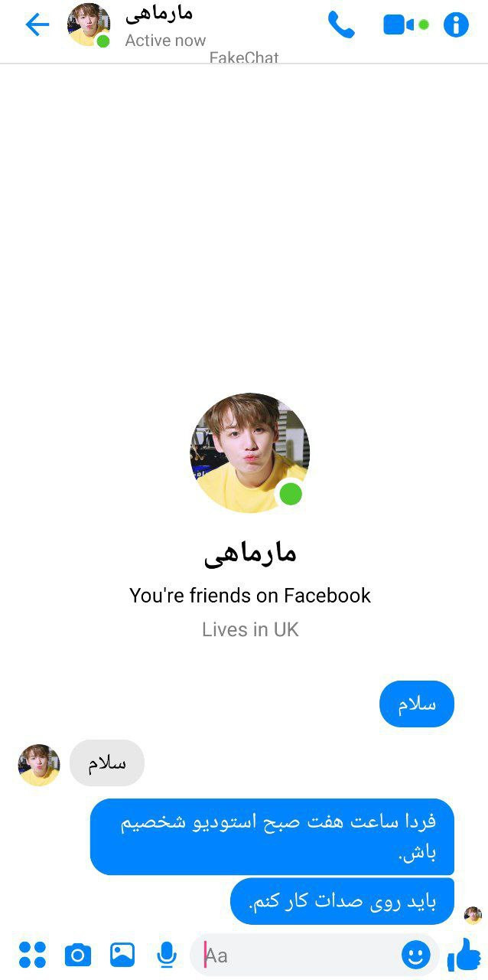Tap the message باید روی صدات کار کنم
The height and width of the screenshot is (980, 488).
(x=342, y=901)
